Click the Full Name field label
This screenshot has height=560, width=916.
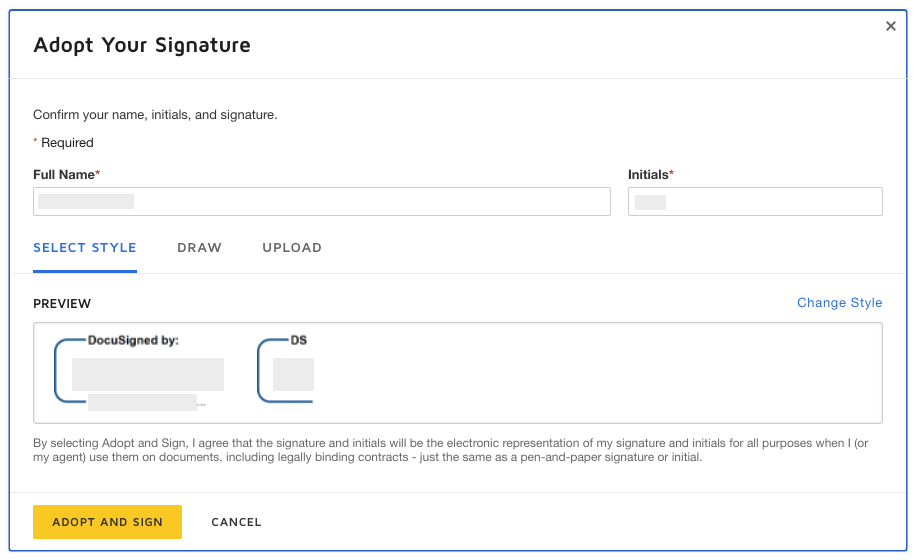pos(67,175)
